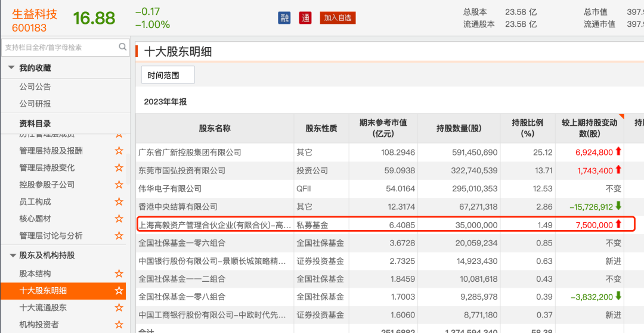
Task: Click 加入自选 button
Action: point(338,18)
